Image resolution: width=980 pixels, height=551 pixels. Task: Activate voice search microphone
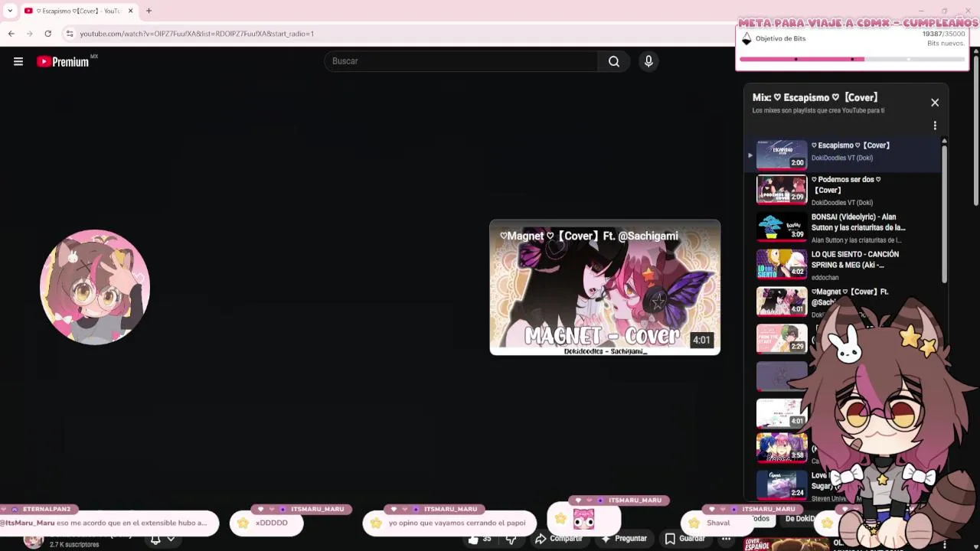(648, 61)
